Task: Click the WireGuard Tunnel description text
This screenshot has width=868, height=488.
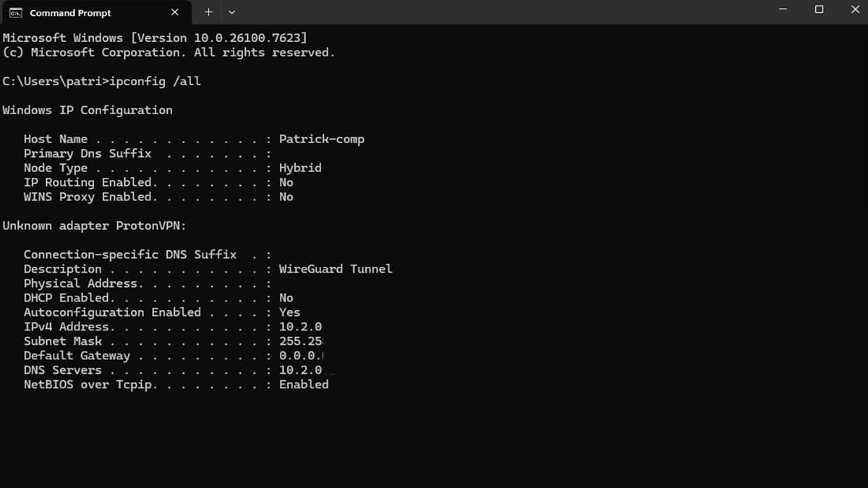Action: coord(336,269)
